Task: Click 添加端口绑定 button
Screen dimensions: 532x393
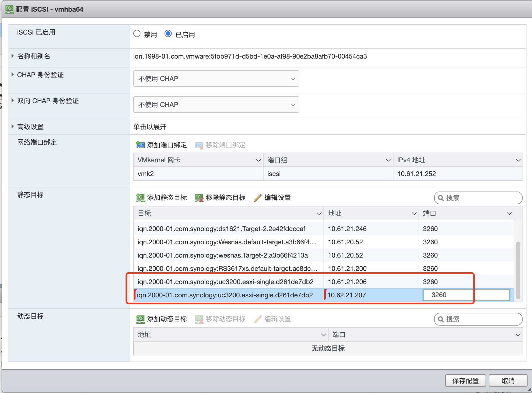Action: pos(161,145)
